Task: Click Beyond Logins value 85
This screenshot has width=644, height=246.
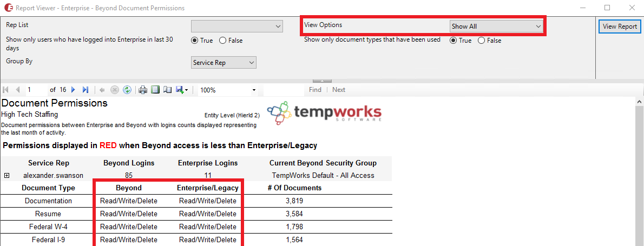Action: pyautogui.click(x=129, y=176)
